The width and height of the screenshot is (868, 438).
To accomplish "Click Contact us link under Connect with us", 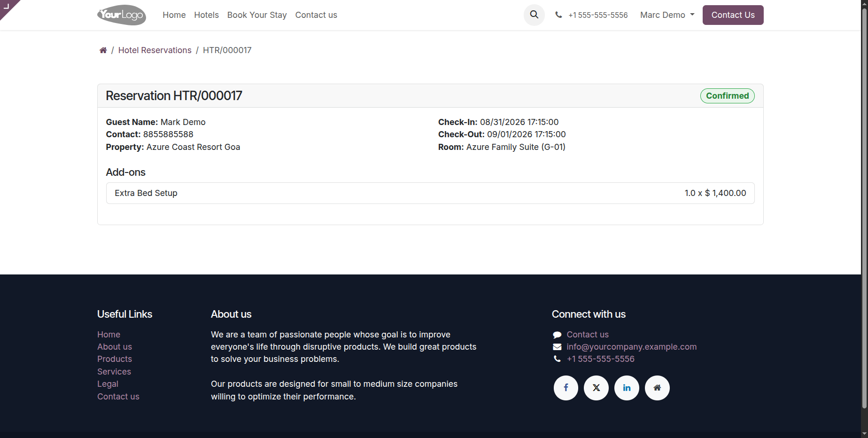I will [588, 335].
